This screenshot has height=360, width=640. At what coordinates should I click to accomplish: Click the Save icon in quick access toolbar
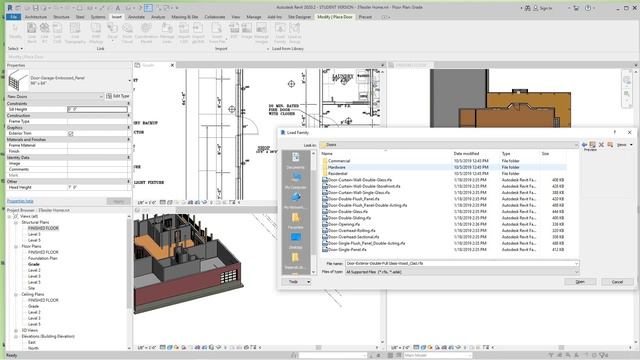click(x=36, y=8)
